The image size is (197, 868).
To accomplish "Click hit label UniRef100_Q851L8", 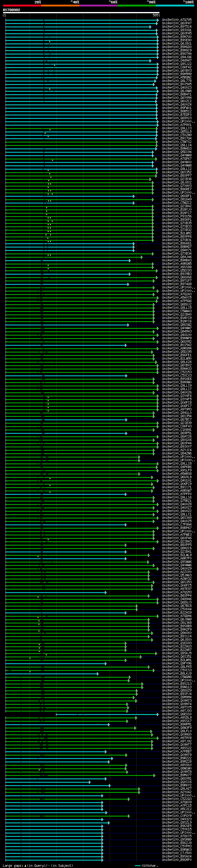I will [x=177, y=132].
